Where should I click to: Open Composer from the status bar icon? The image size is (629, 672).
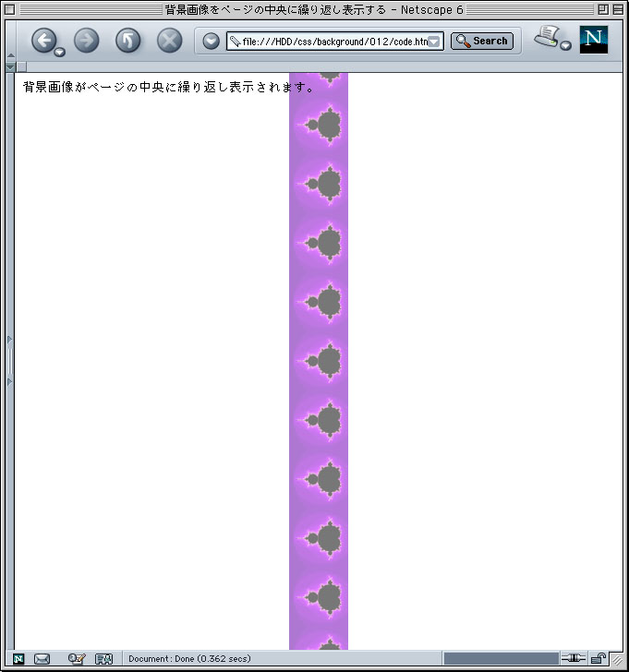point(77,659)
